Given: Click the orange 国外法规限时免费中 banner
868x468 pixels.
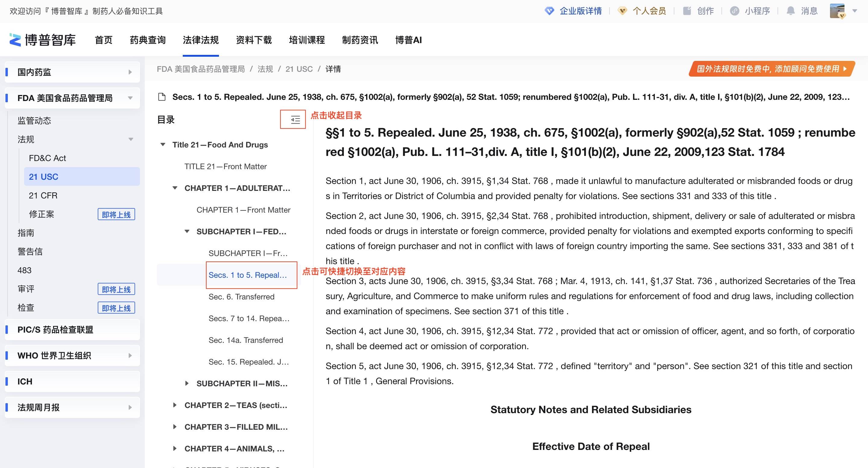Looking at the screenshot, I should [771, 69].
